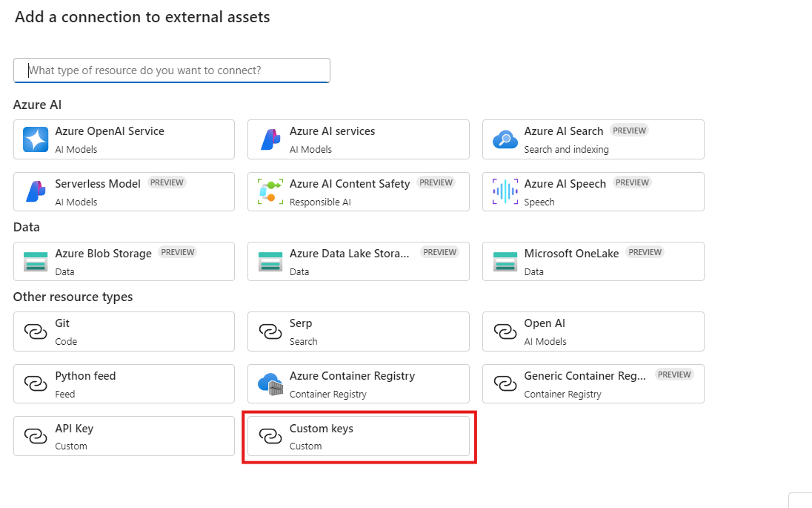The image size is (812, 508).
Task: Select the PREVIEW badge on Azure AI Search
Action: (x=629, y=130)
